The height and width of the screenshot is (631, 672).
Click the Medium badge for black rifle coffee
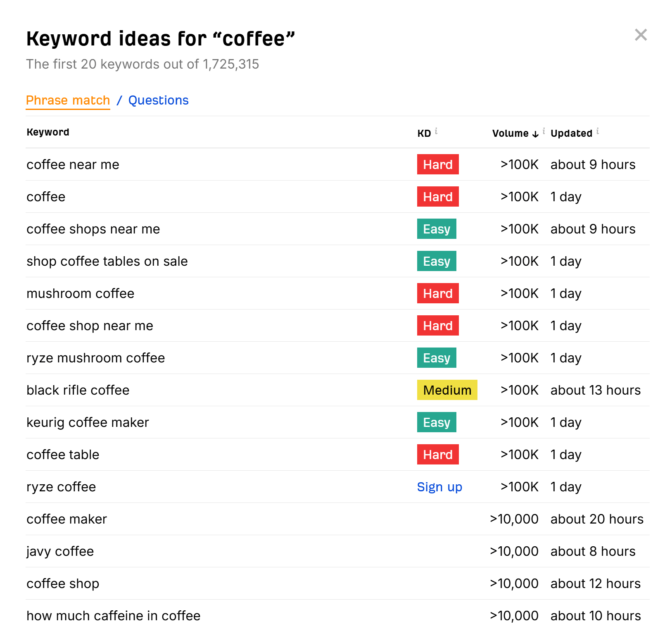click(447, 390)
